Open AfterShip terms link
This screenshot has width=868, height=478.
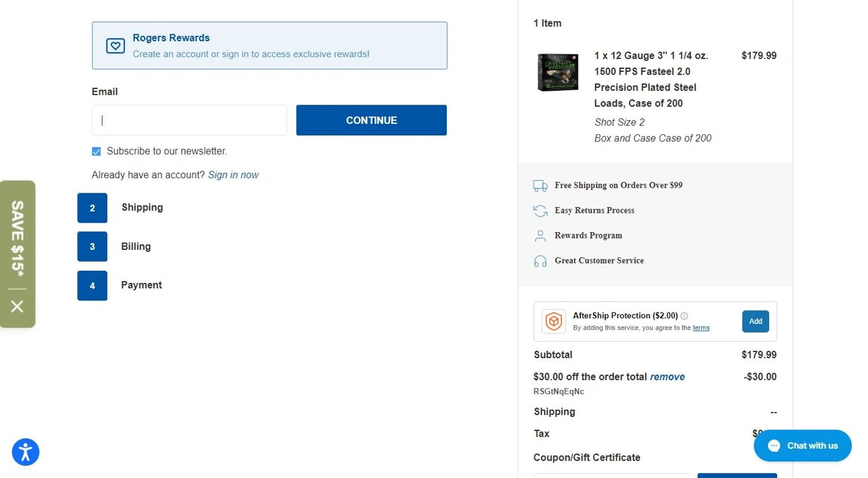pyautogui.click(x=701, y=328)
